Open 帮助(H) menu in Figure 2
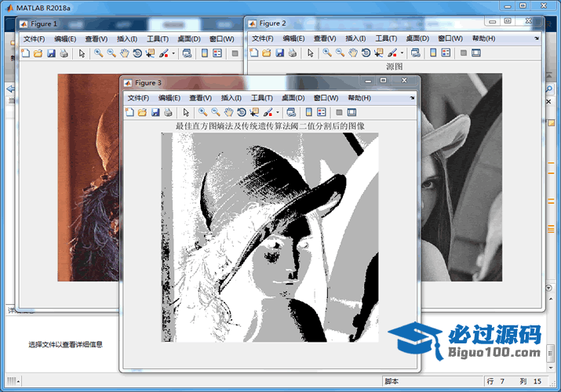The width and height of the screenshot is (561, 392). tap(484, 38)
